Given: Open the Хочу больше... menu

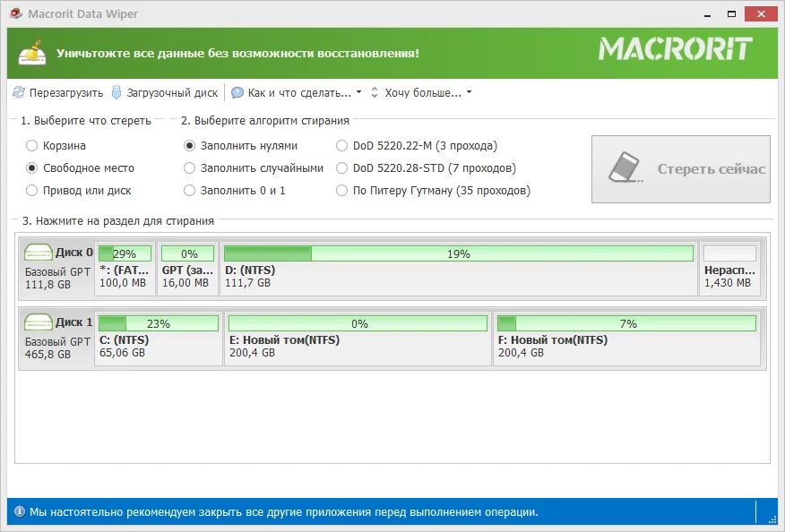Looking at the screenshot, I should click(423, 92).
